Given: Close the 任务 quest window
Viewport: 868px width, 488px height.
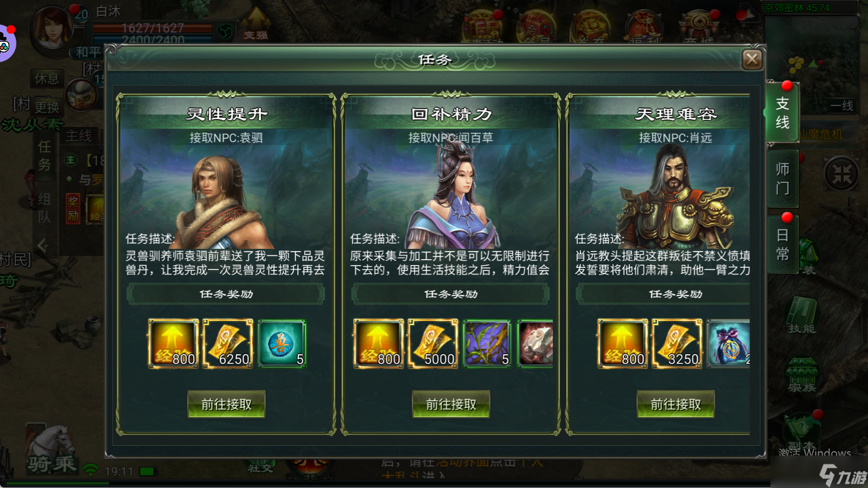Looking at the screenshot, I should pyautogui.click(x=752, y=59).
